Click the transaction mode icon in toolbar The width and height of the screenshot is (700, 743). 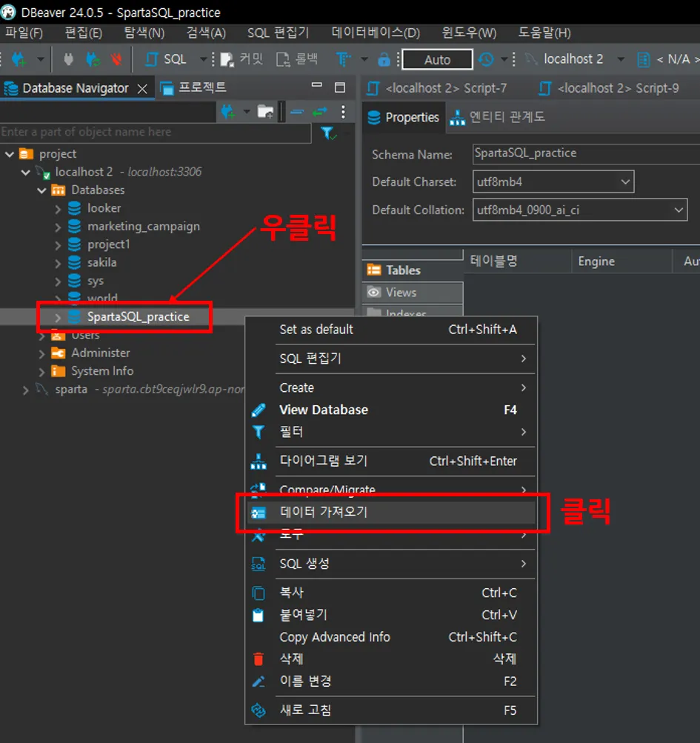[x=344, y=59]
